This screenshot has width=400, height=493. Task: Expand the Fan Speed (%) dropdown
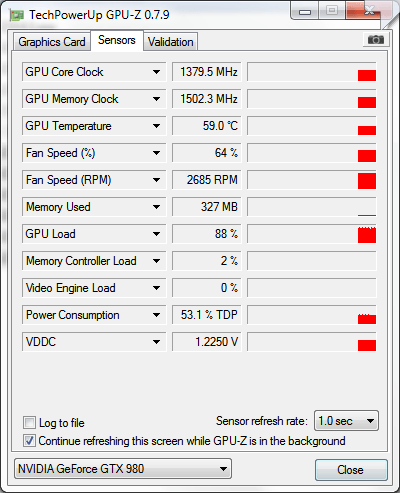[156, 153]
